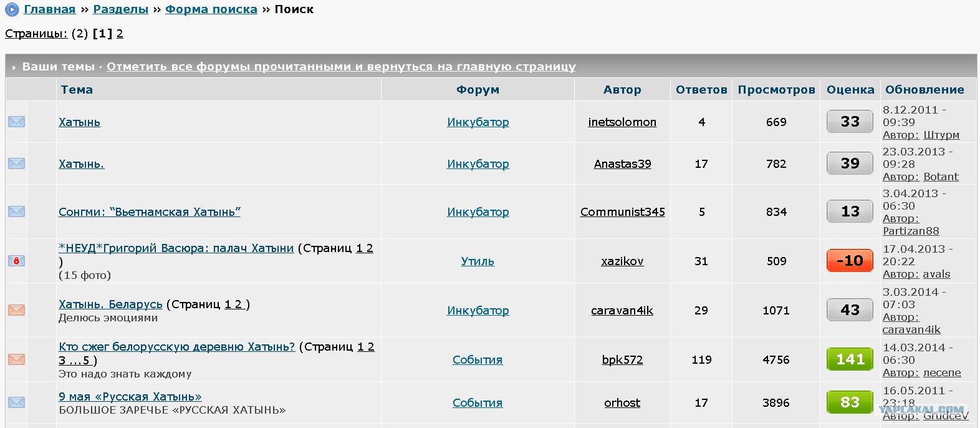This screenshot has width=980, height=428.
Task: Click envelope icon next to Anastas39's Хатынь. topic
Action: coord(17,163)
